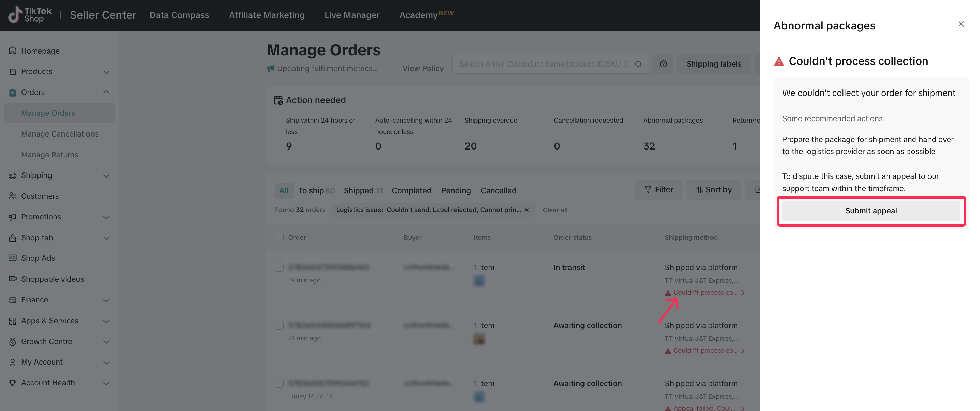Remove the Logistics issue filter with the x
The height and width of the screenshot is (411, 980).
tap(527, 210)
